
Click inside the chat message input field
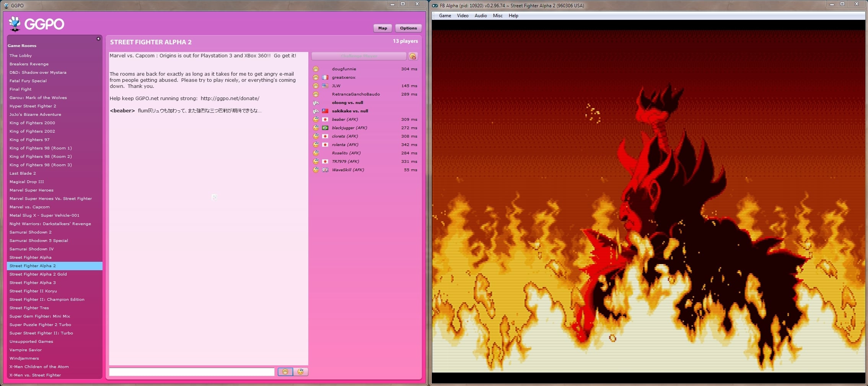[x=191, y=372]
